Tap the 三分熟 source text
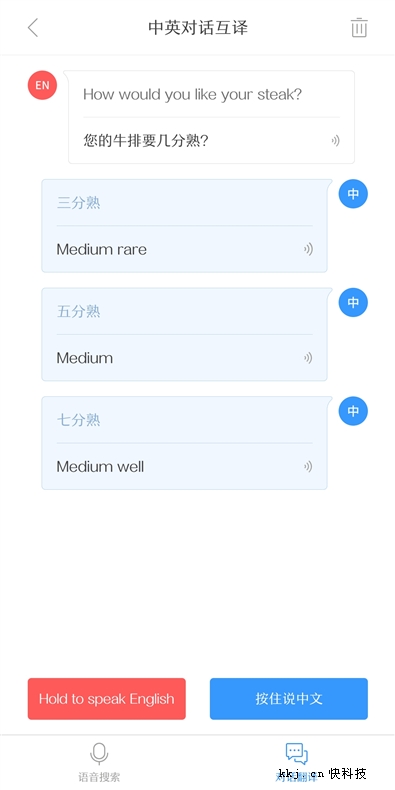Viewport: 395px width, 790px height. (x=79, y=203)
